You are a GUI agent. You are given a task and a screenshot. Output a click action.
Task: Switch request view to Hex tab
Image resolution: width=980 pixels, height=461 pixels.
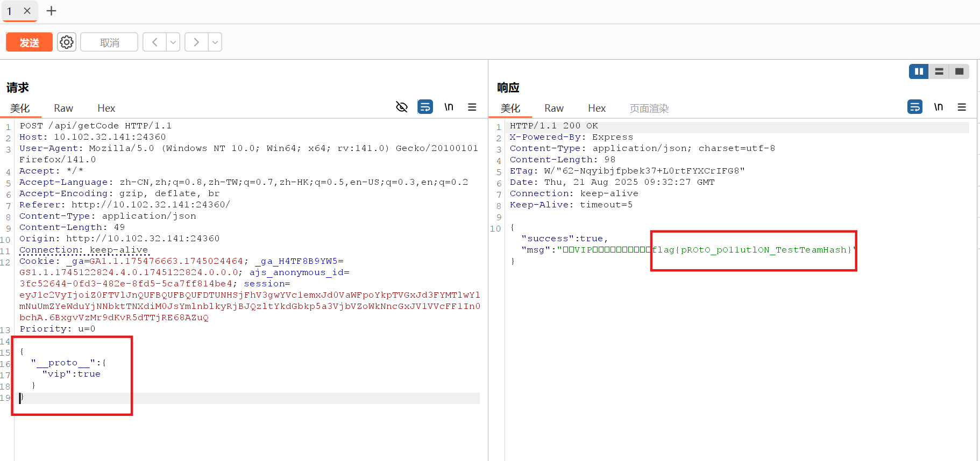click(x=106, y=108)
